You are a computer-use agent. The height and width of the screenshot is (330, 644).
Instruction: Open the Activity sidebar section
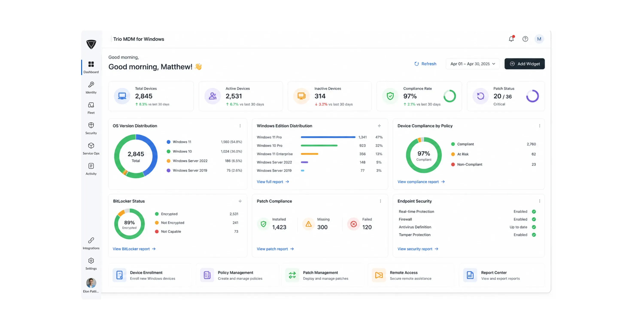click(x=91, y=169)
